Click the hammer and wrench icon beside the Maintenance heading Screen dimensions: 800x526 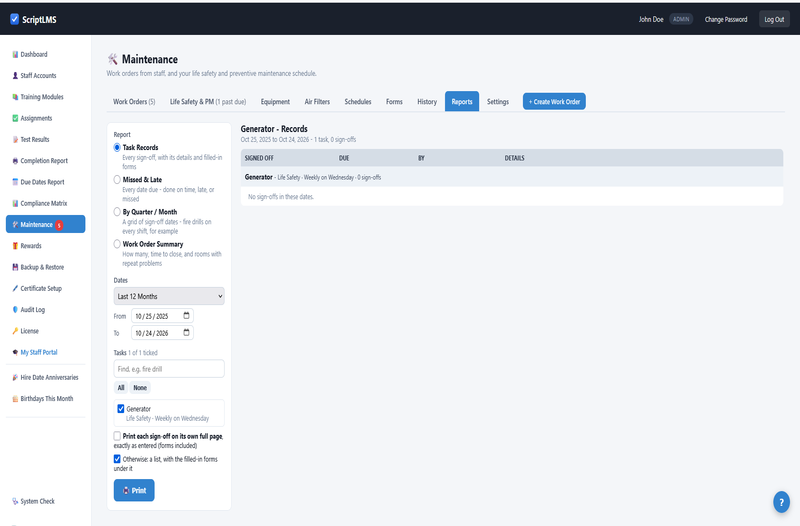coord(113,59)
